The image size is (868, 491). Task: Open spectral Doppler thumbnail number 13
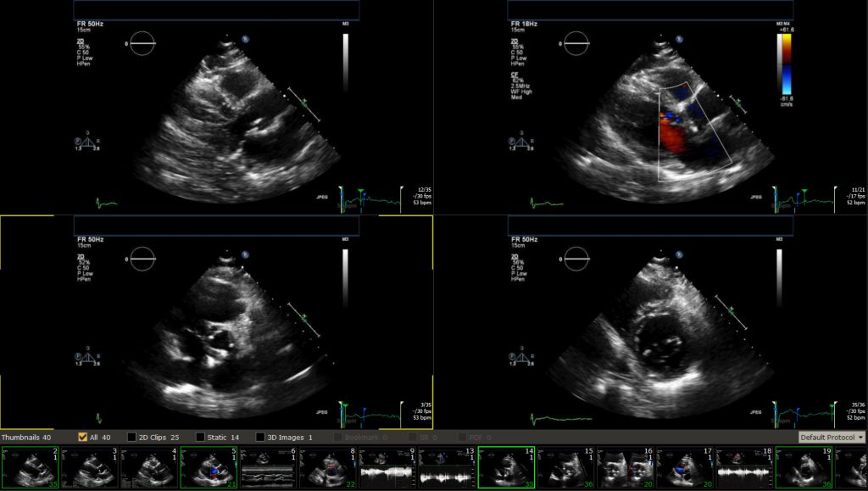tap(447, 468)
